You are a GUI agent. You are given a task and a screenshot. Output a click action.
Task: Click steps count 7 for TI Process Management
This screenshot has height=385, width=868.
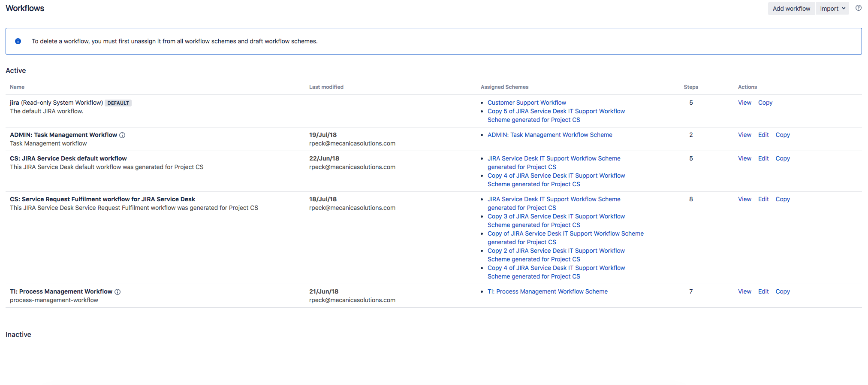coord(691,291)
